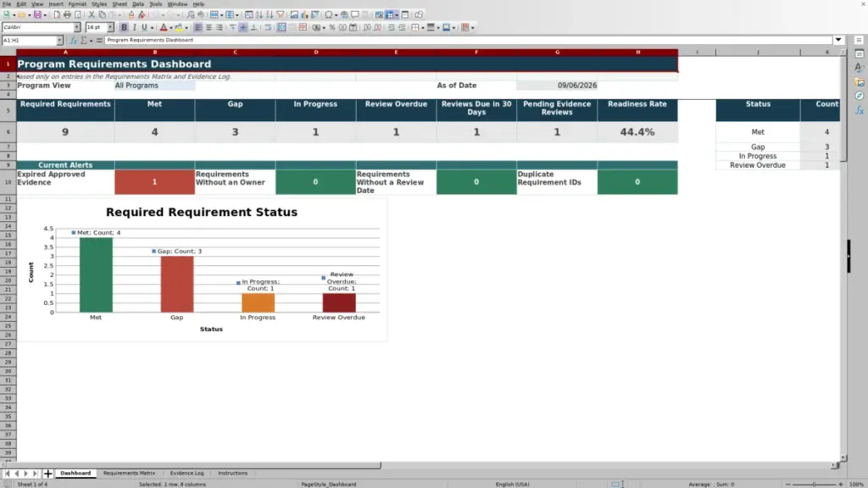Open the Sheet menu
The height and width of the screenshot is (488, 868).
(x=120, y=4)
